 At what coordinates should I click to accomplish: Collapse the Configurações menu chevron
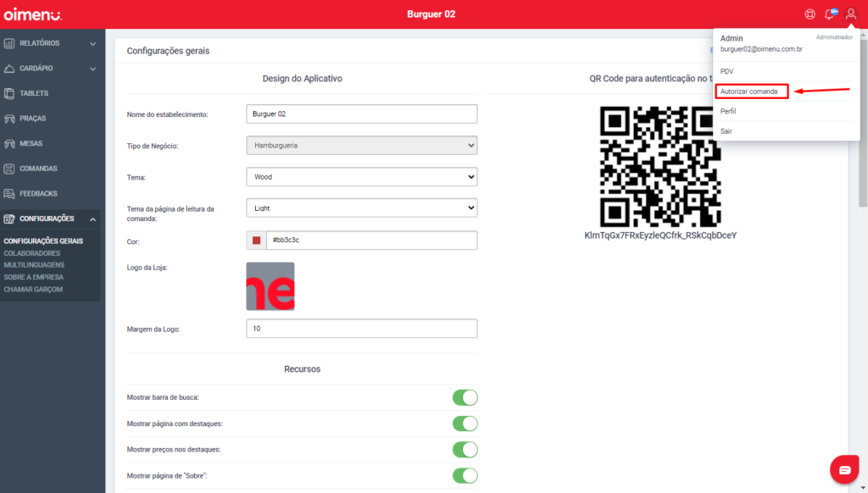click(x=93, y=219)
